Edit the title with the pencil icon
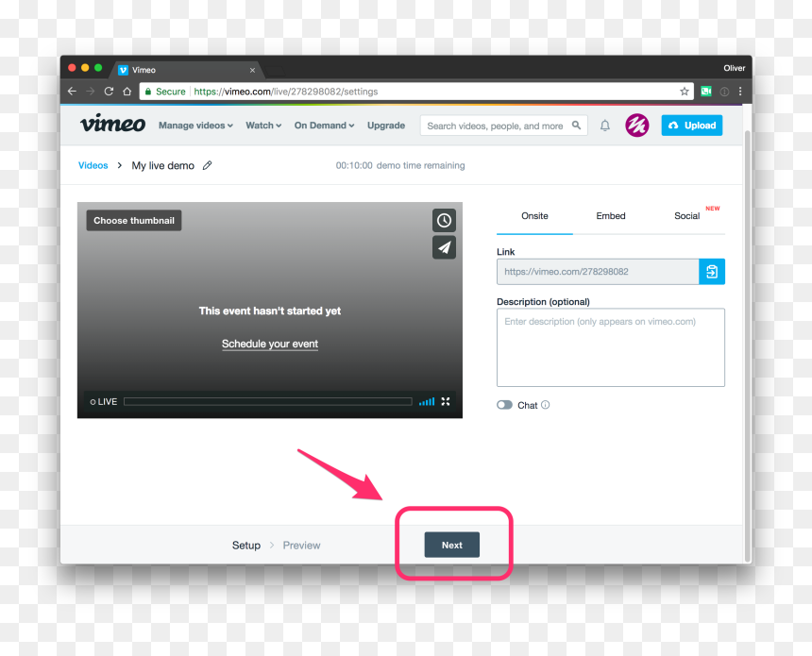The height and width of the screenshot is (656, 812). tap(207, 165)
